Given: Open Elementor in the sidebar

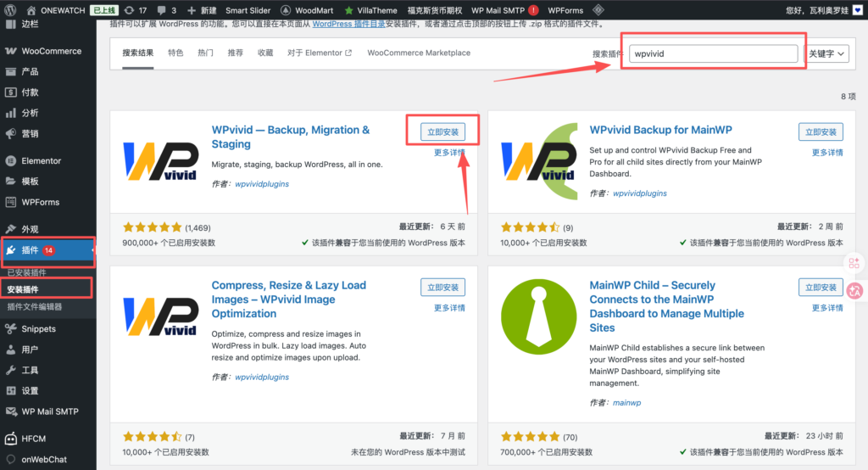Looking at the screenshot, I should click(48, 160).
